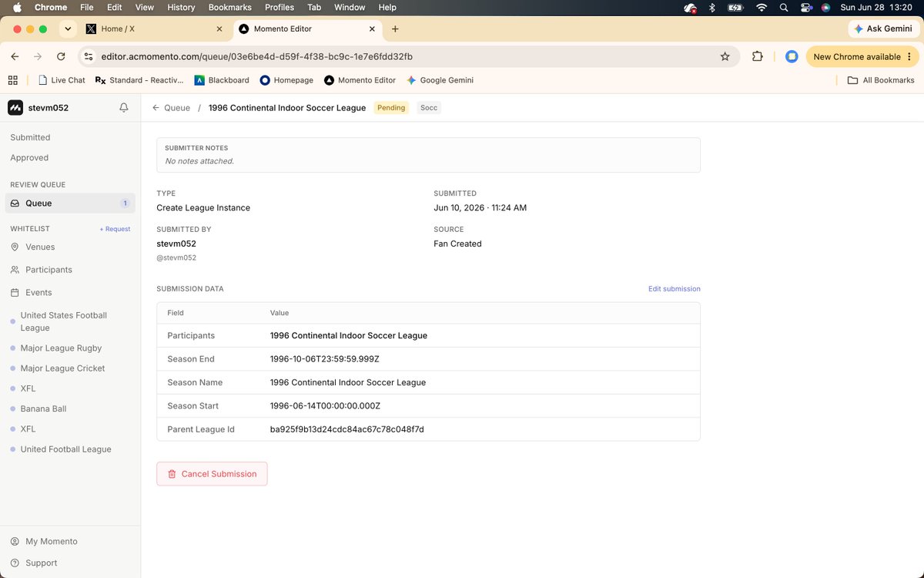Select United States Football League in sidebar
The width and height of the screenshot is (924, 578).
point(64,321)
